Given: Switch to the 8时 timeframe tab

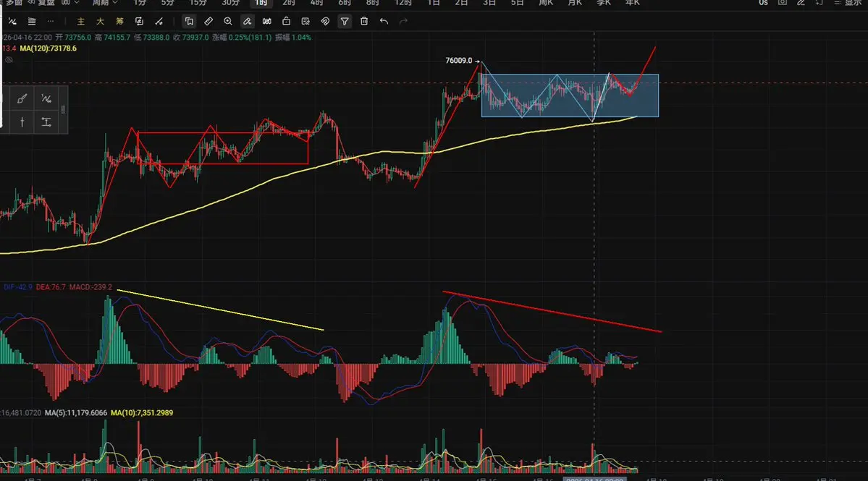Looking at the screenshot, I should (x=373, y=3).
